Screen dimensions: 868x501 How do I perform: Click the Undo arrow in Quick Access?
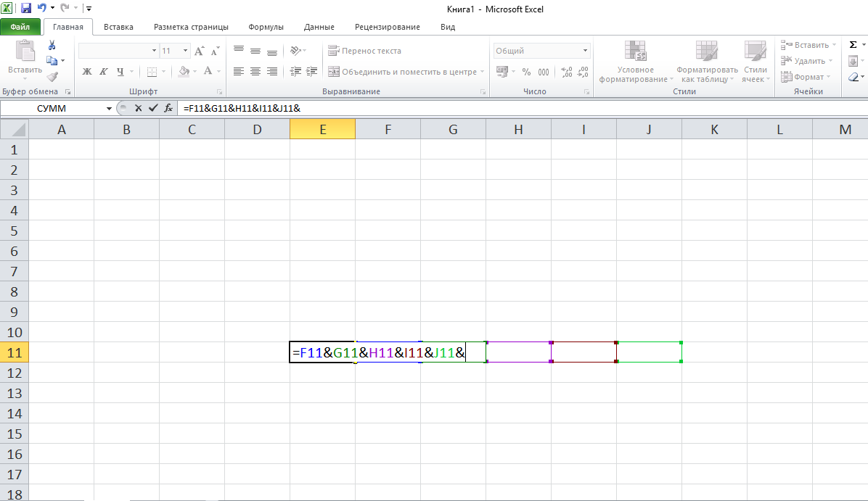[x=41, y=8]
